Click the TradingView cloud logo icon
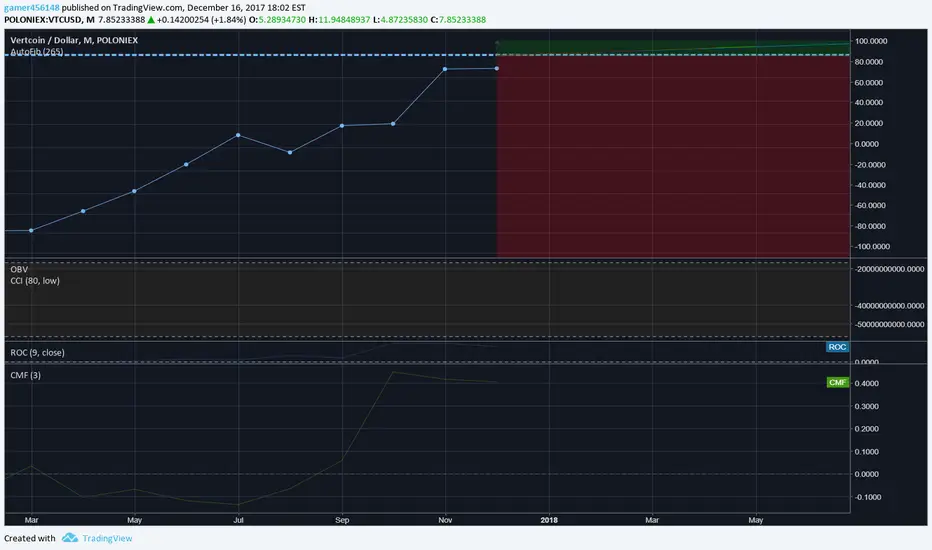932x550 pixels. pyautogui.click(x=70, y=538)
